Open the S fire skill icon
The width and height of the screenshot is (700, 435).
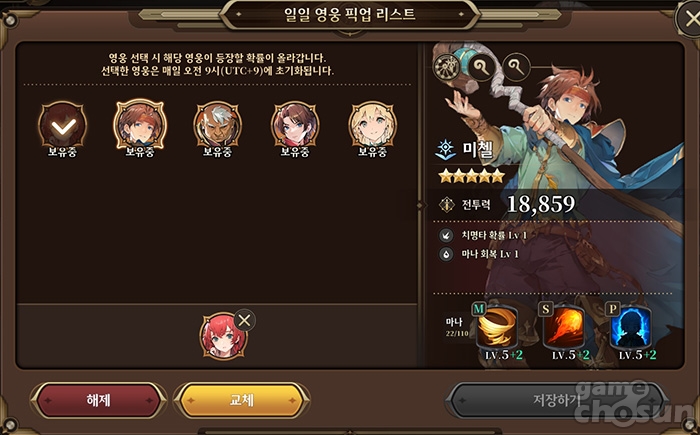click(x=564, y=328)
